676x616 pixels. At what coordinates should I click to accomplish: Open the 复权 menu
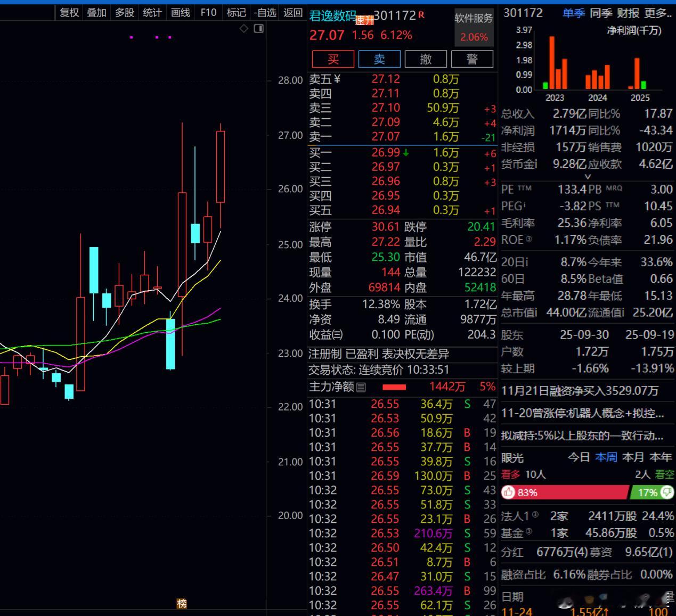tap(69, 12)
